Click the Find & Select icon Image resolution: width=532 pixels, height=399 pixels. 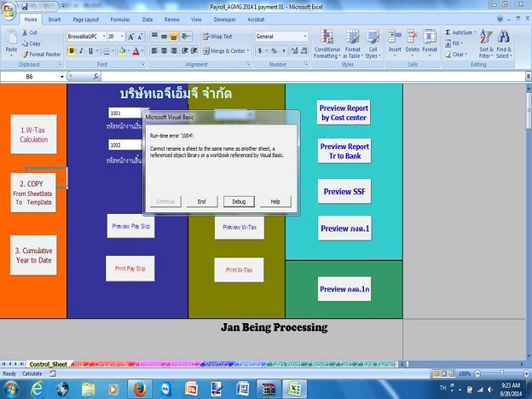tap(504, 43)
